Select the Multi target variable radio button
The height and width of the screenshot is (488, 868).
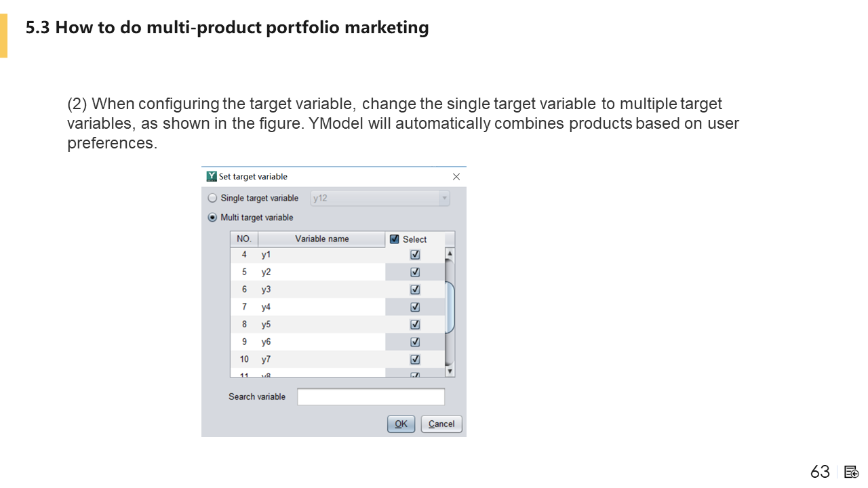tap(213, 218)
